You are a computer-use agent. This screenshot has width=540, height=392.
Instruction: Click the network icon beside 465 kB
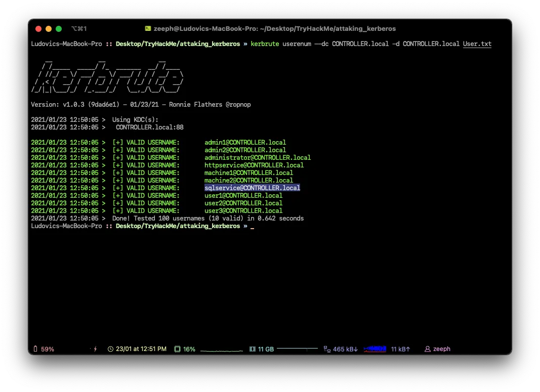(x=327, y=349)
